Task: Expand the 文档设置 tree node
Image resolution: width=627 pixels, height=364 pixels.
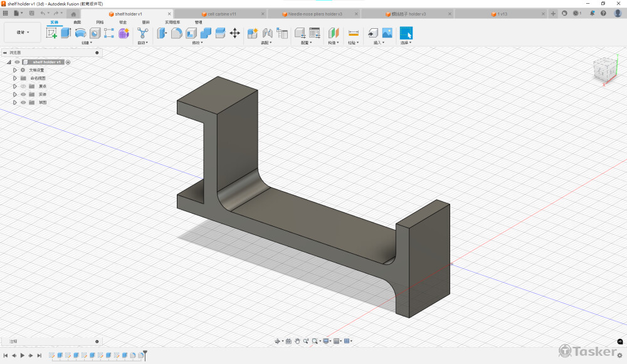Action: point(14,70)
